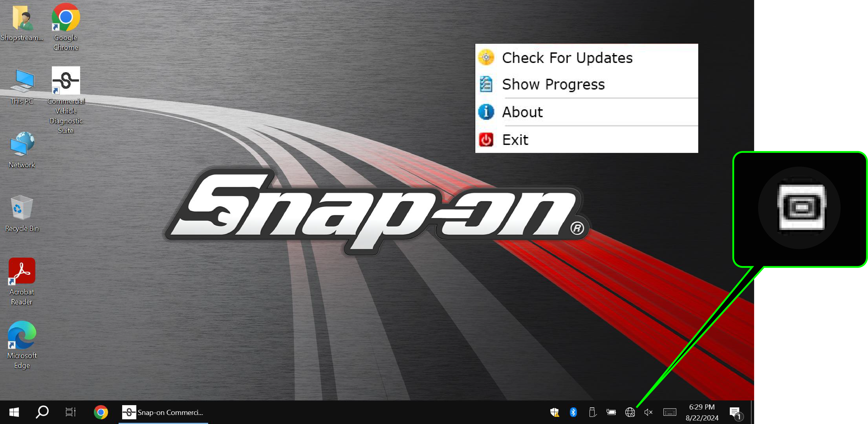
Task: Open taskbar search magnifier
Action: point(42,412)
